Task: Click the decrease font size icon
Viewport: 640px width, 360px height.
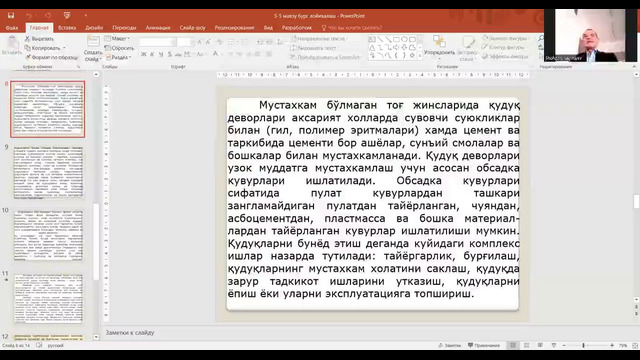Action: click(209, 42)
